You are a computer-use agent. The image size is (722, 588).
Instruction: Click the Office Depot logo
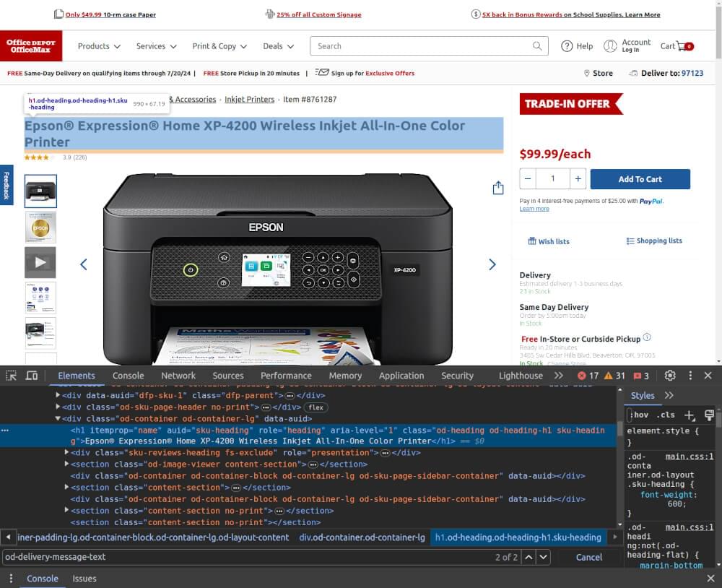[x=31, y=44]
